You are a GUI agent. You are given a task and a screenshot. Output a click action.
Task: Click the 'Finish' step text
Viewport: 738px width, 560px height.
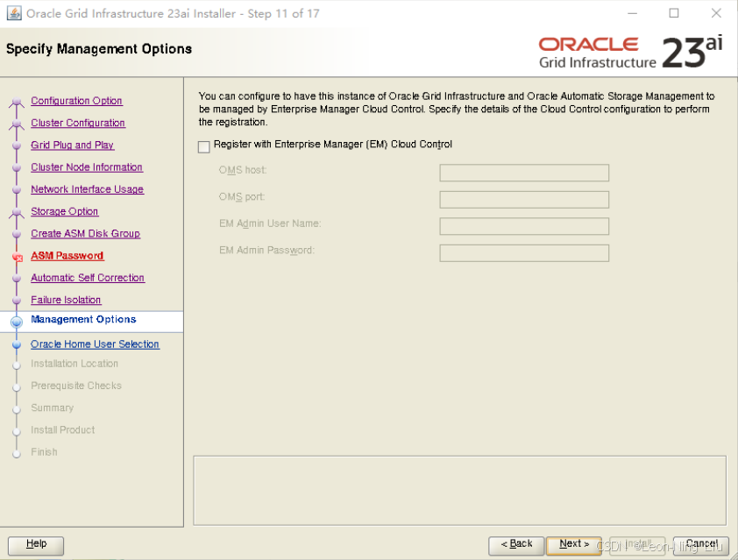[x=44, y=452]
